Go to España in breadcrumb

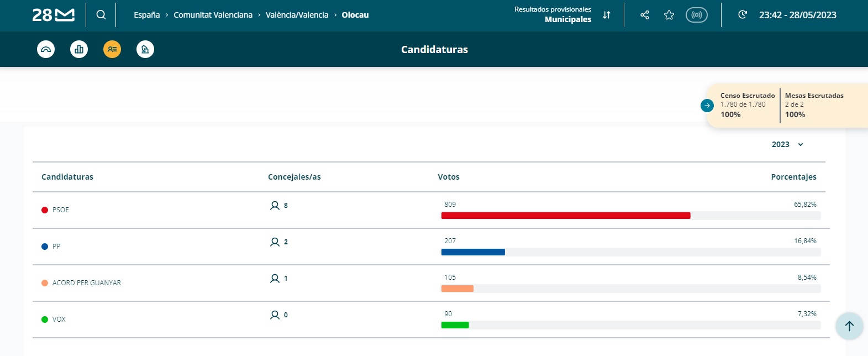coord(146,15)
